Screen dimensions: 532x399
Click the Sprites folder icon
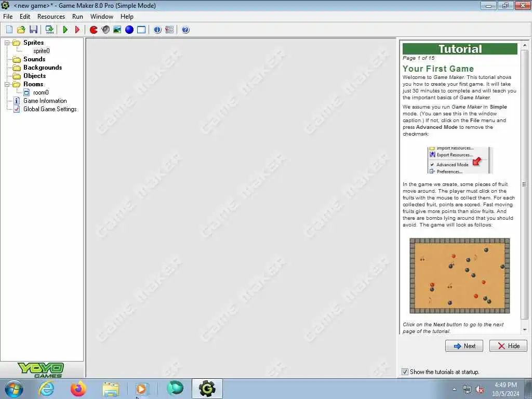tap(16, 43)
